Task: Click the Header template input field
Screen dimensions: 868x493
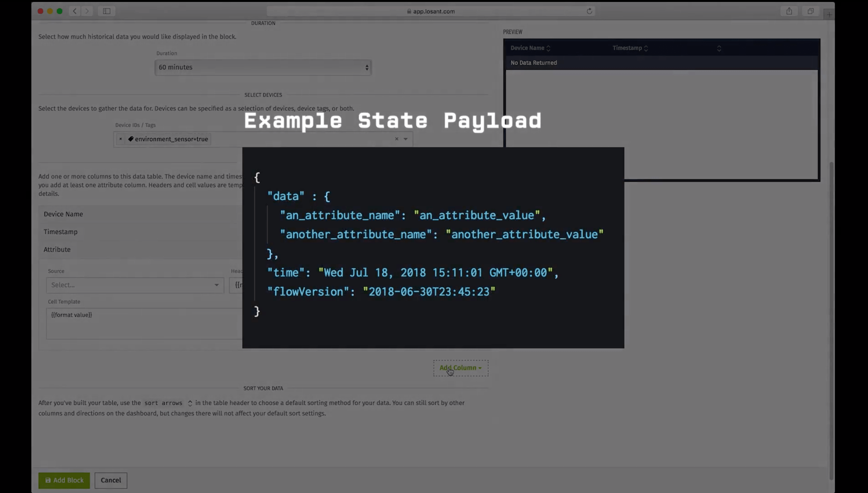Action: coord(236,285)
